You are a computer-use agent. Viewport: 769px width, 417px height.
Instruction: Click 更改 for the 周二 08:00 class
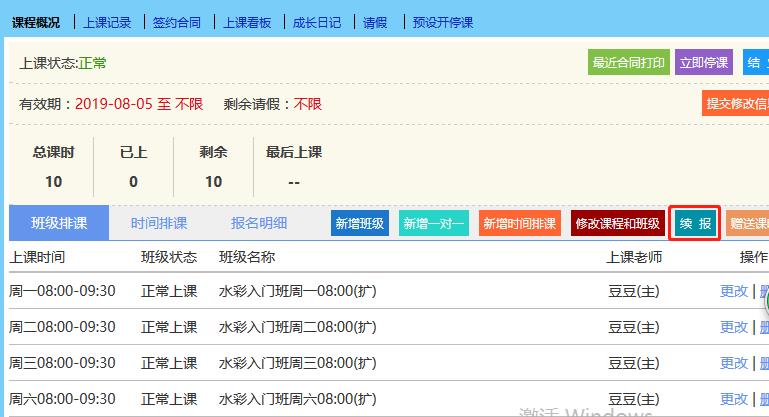click(x=733, y=327)
